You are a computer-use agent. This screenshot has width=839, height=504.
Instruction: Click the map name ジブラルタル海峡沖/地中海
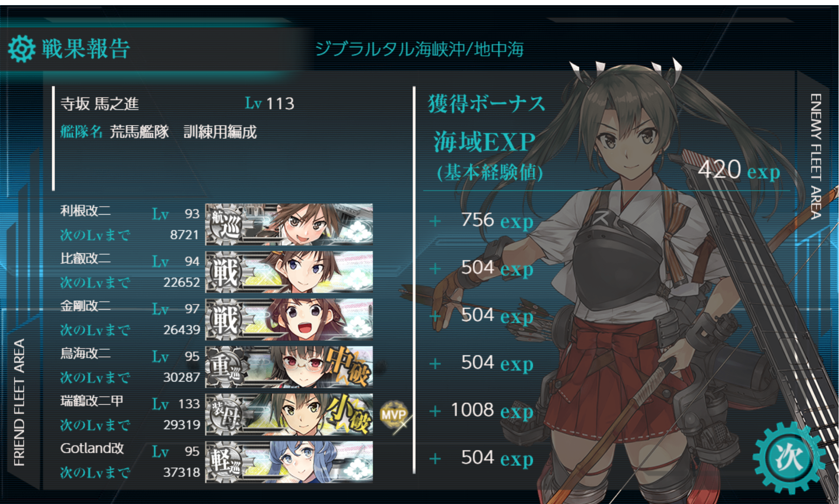(419, 49)
